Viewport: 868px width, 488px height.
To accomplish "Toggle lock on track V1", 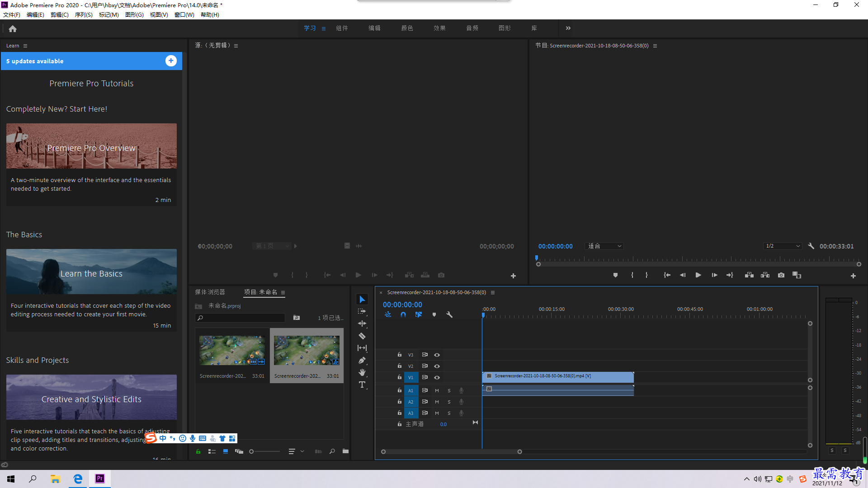I will click(x=400, y=377).
